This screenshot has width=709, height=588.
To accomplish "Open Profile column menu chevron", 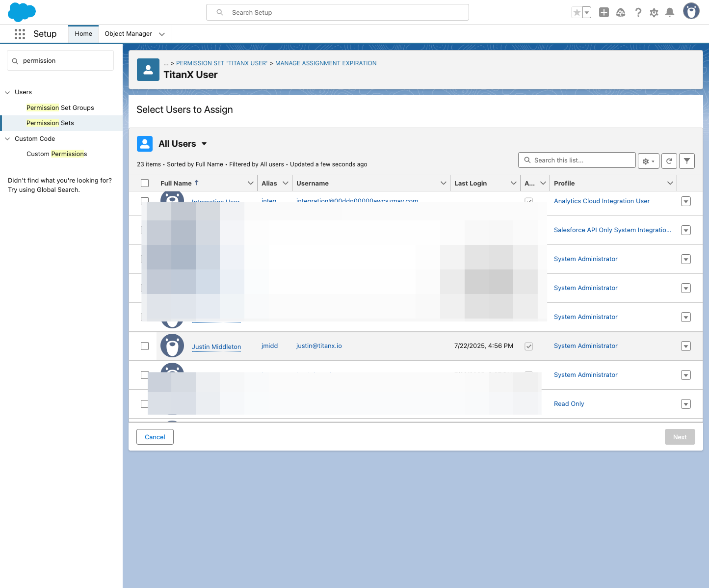I will coord(670,183).
